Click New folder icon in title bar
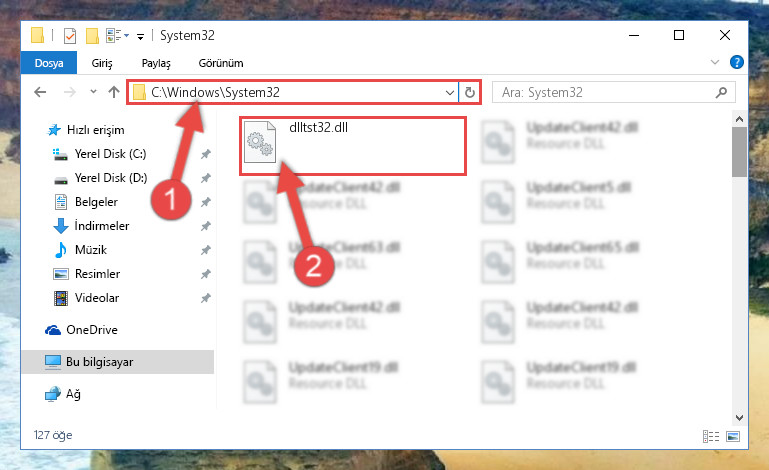This screenshot has height=470, width=769. point(92,36)
